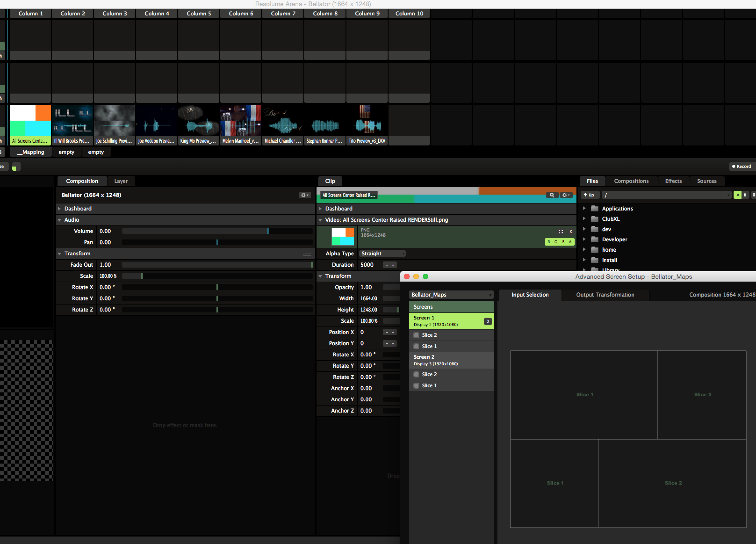This screenshot has height=544, width=756.
Task: Switch to the Effects tab
Action: coord(673,181)
